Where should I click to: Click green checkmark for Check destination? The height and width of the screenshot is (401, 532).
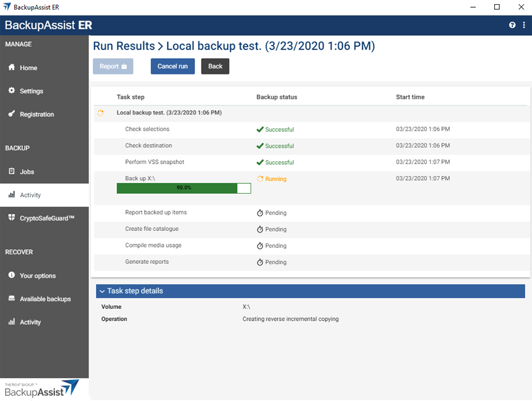pos(260,146)
